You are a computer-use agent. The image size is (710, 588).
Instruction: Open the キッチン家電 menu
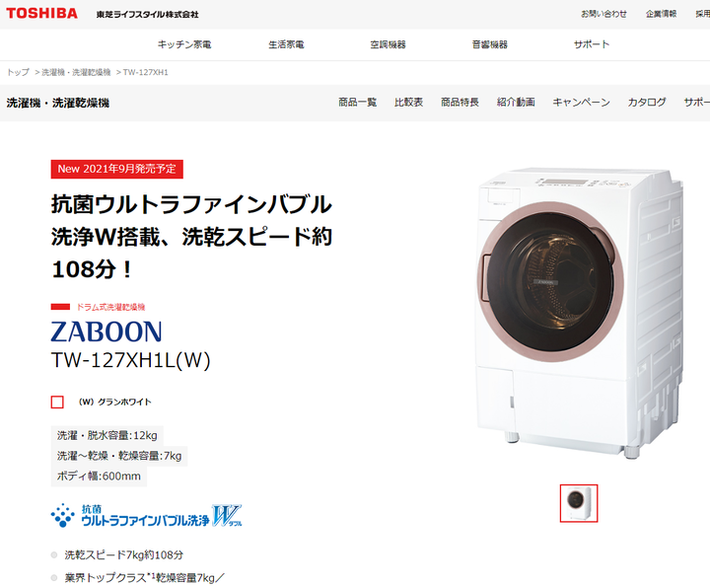[x=184, y=44]
